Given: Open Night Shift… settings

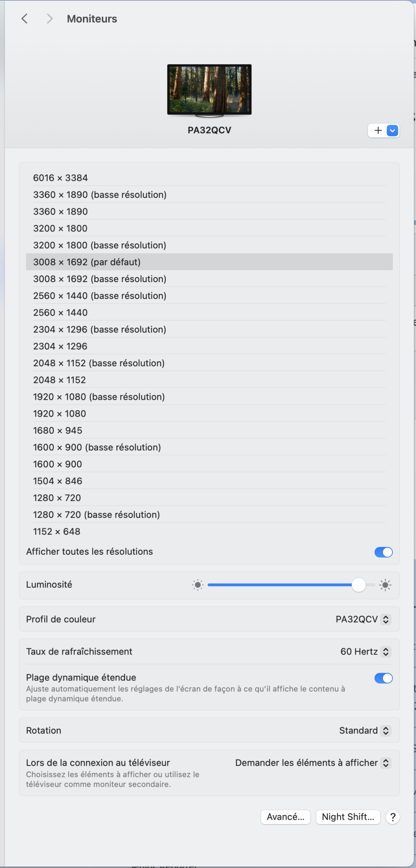Looking at the screenshot, I should (348, 817).
